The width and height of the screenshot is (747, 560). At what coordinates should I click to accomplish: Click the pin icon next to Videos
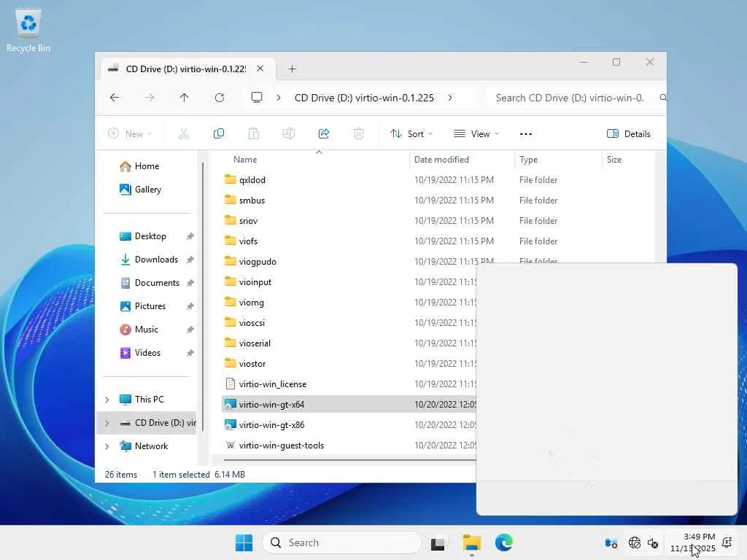pyautogui.click(x=190, y=354)
